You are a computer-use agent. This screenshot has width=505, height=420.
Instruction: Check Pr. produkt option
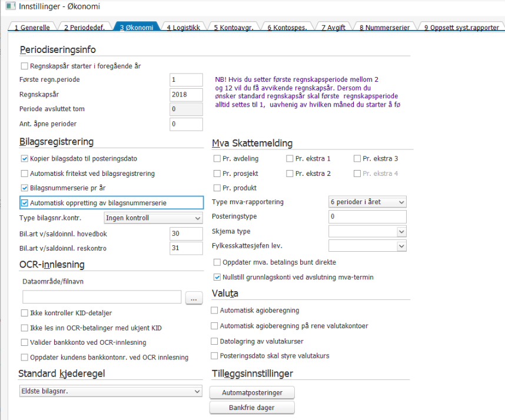[217, 188]
